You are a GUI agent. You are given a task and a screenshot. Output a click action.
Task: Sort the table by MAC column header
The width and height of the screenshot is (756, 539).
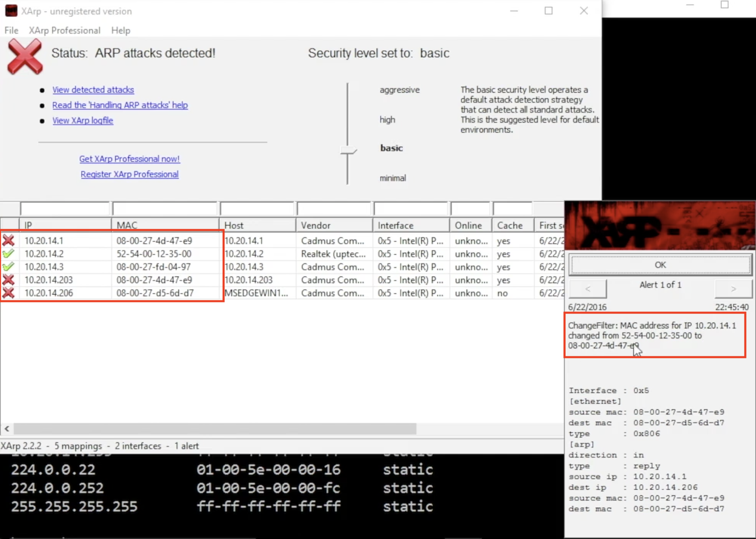pos(165,225)
